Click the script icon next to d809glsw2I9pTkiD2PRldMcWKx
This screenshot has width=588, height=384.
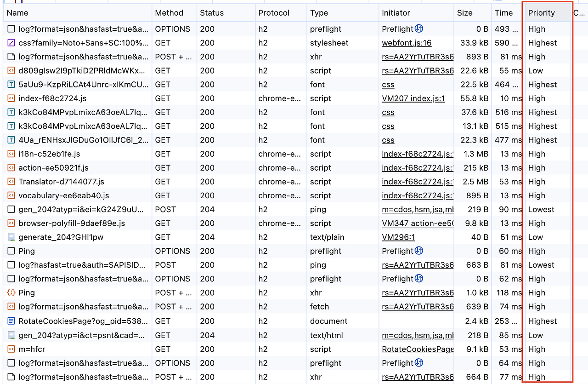point(11,71)
